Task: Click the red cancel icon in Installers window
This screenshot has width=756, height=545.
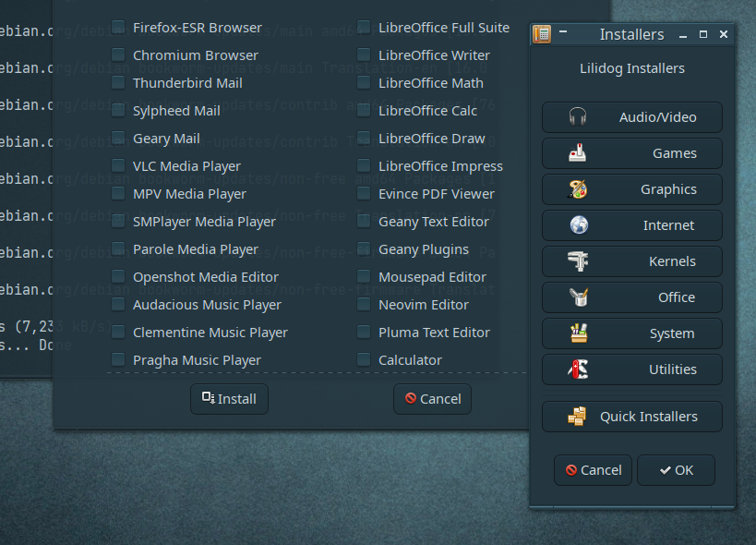Action: [x=571, y=470]
